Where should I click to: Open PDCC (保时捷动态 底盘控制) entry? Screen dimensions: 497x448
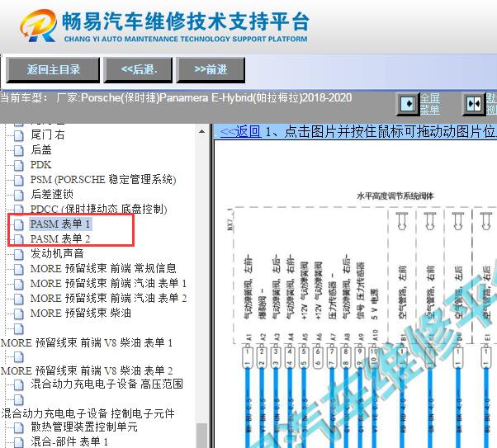pos(98,209)
